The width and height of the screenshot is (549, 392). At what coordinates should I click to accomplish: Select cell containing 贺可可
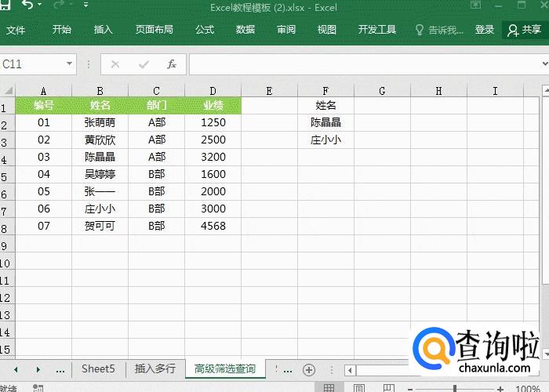pyautogui.click(x=100, y=226)
